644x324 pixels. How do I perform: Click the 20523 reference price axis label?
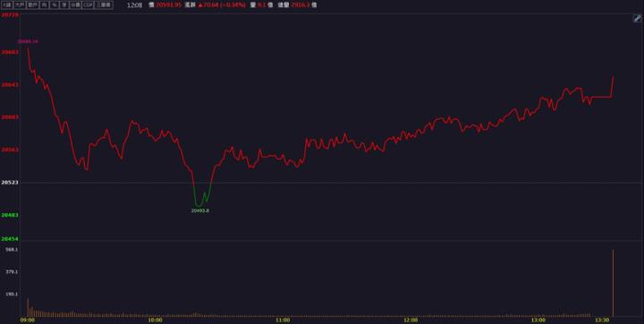point(9,183)
